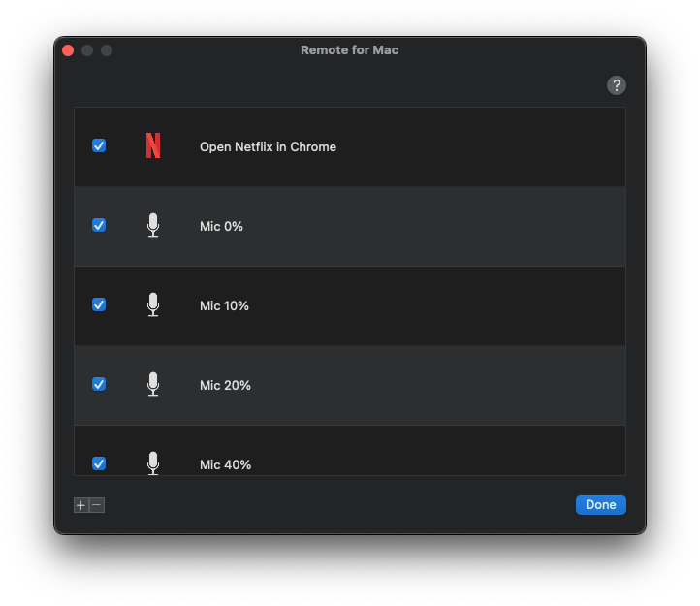Select the Open Netflix in Chrome row
This screenshot has height=606, width=700.
(268, 147)
